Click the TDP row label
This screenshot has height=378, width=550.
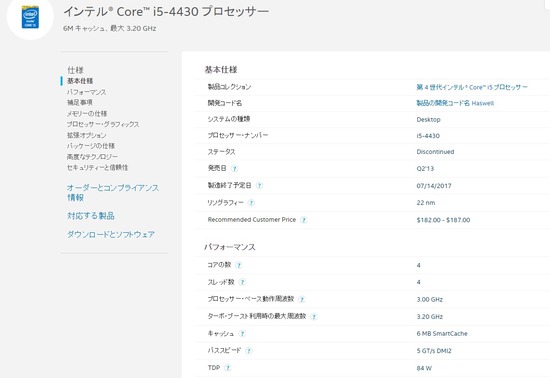(214, 367)
